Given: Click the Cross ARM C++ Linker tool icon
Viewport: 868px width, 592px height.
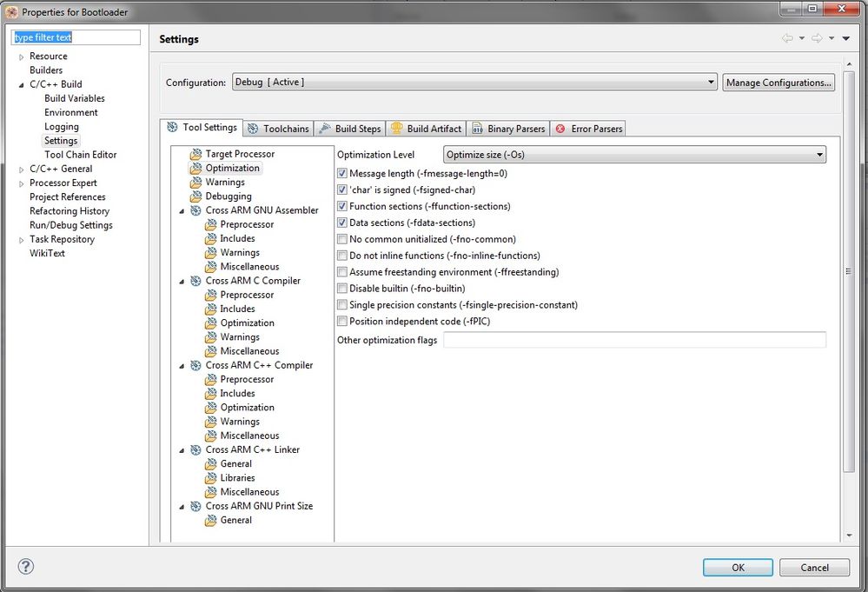Looking at the screenshot, I should tap(195, 449).
